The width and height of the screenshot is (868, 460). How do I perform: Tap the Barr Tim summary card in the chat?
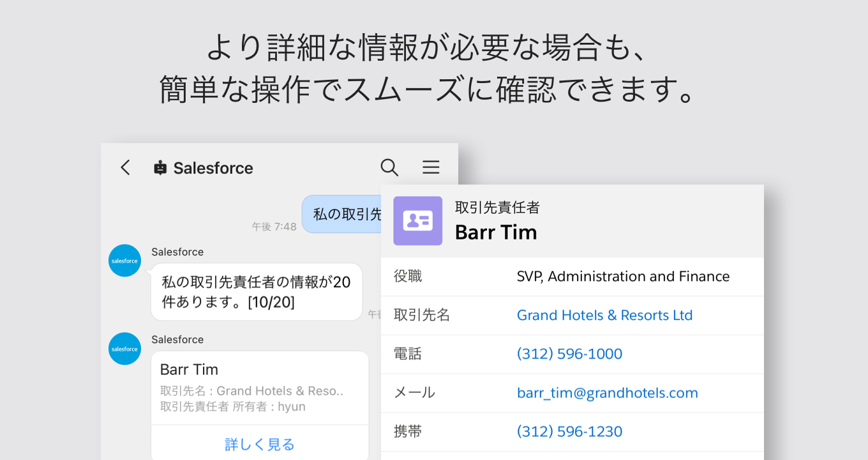pos(260,387)
